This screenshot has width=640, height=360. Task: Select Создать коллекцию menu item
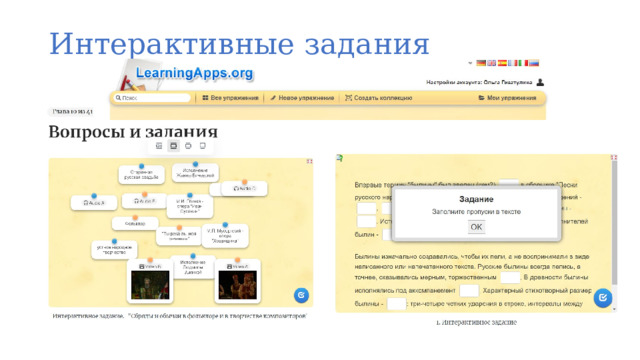pos(379,98)
